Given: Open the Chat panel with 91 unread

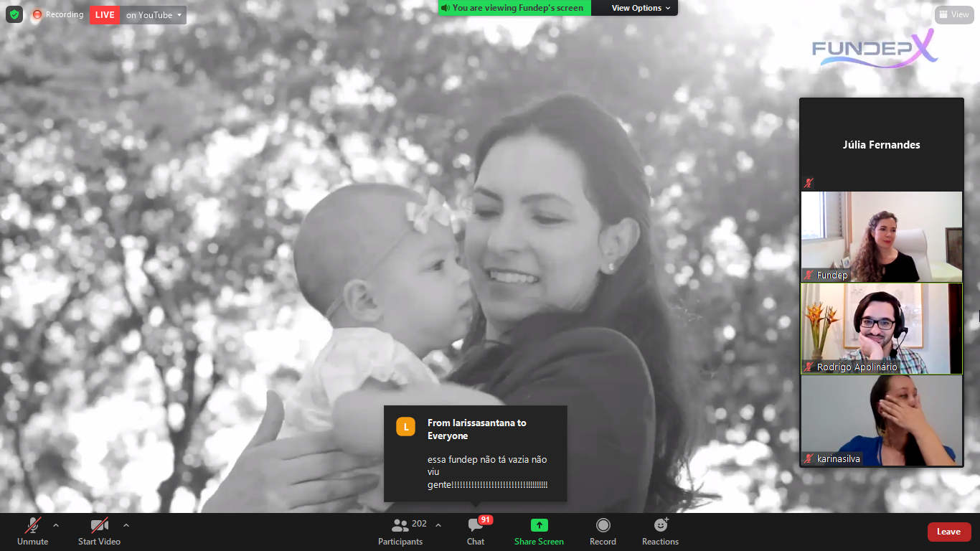Looking at the screenshot, I should (x=476, y=525).
